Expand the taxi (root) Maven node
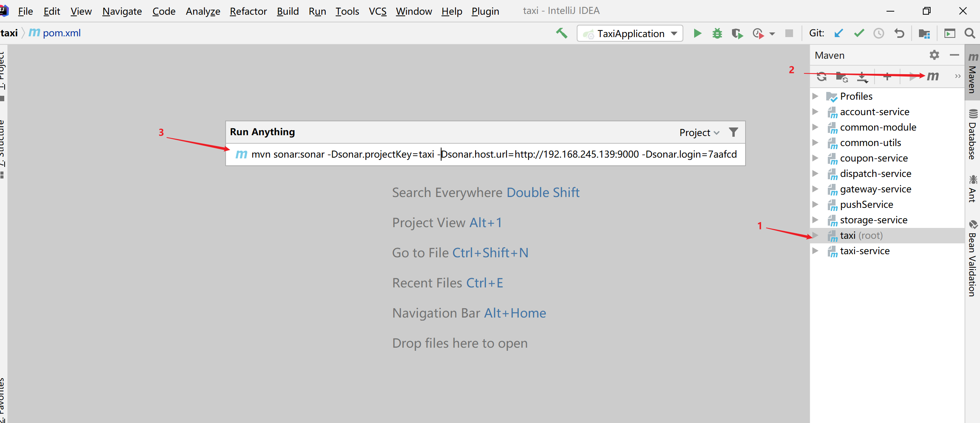Image resolution: width=980 pixels, height=423 pixels. point(815,235)
